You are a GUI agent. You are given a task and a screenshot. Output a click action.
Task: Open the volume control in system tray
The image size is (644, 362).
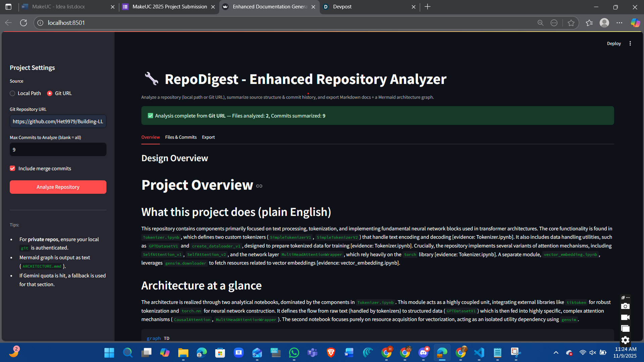point(593,353)
